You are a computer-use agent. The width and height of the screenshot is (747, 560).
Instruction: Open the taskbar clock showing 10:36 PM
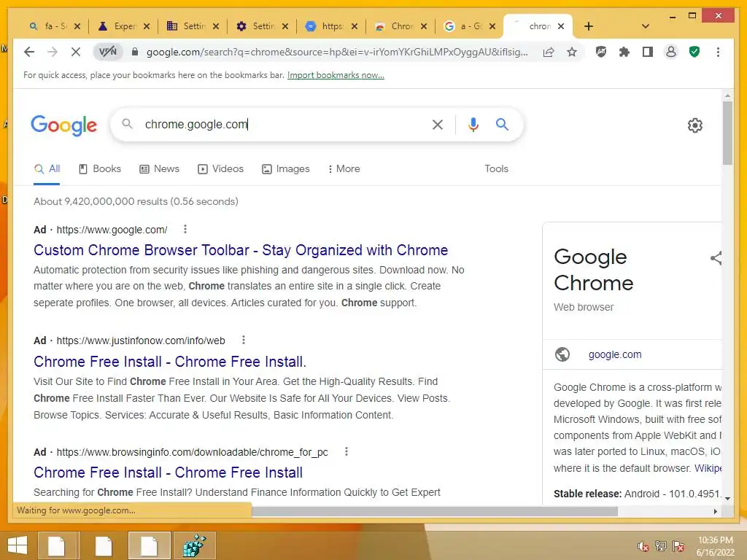tap(716, 546)
